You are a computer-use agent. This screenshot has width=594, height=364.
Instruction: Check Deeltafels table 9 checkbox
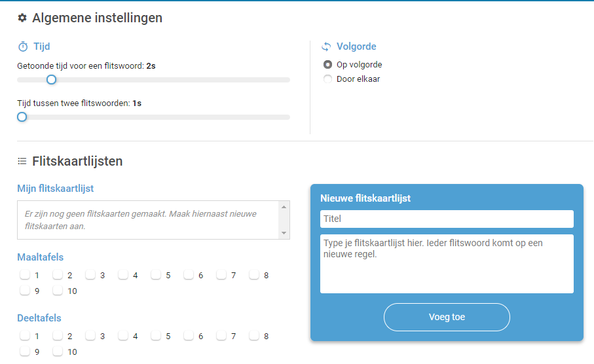[25, 352]
